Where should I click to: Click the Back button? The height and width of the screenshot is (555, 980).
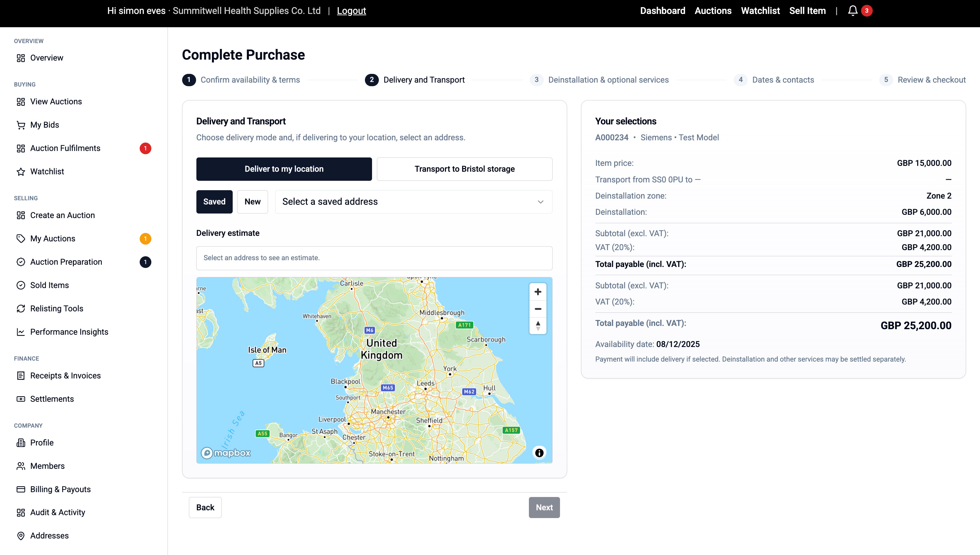pos(205,507)
